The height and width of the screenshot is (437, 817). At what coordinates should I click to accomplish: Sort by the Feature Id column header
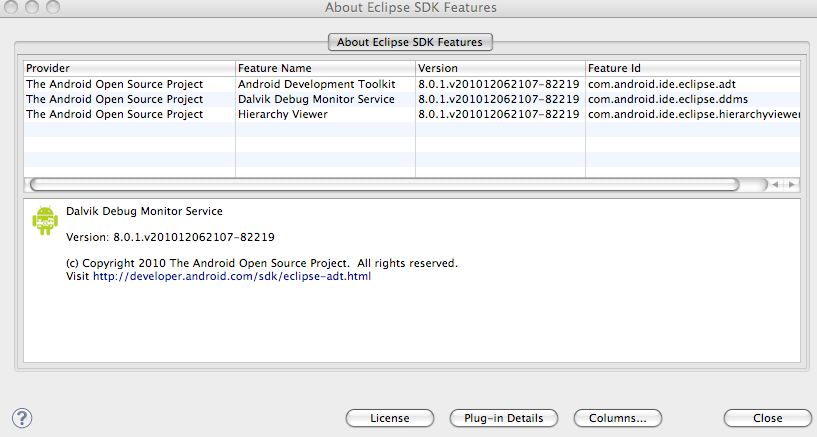[x=693, y=68]
